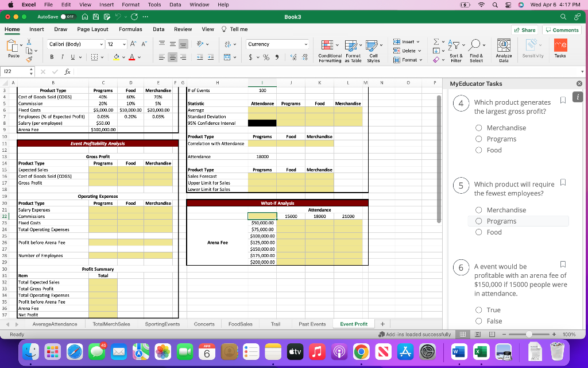Expand the Format cells dropdown
The width and height of the screenshot is (588, 368).
coord(420,60)
